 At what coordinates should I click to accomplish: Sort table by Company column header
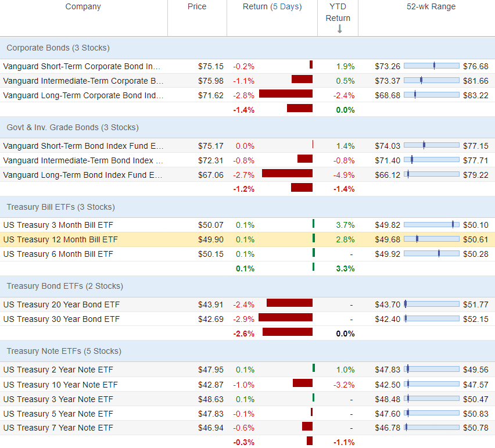83,6
